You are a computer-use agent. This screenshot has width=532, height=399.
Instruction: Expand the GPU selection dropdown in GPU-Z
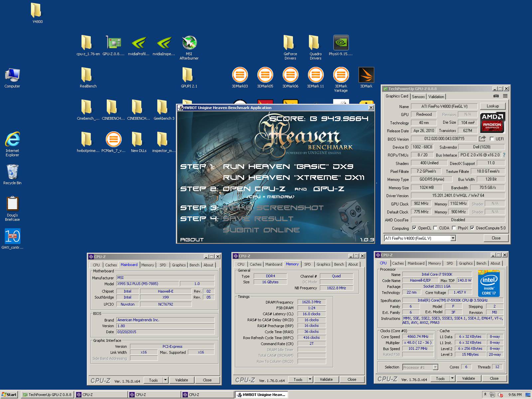453,238
